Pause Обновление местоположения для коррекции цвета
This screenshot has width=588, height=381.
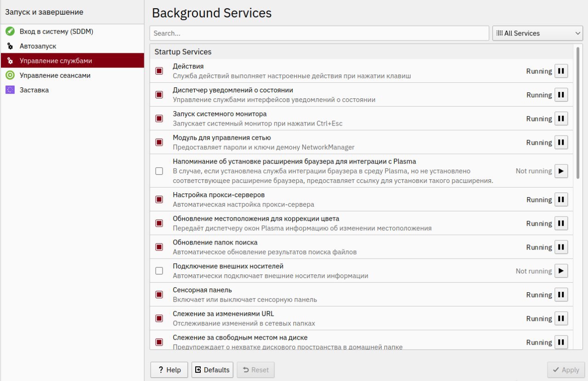click(x=561, y=223)
